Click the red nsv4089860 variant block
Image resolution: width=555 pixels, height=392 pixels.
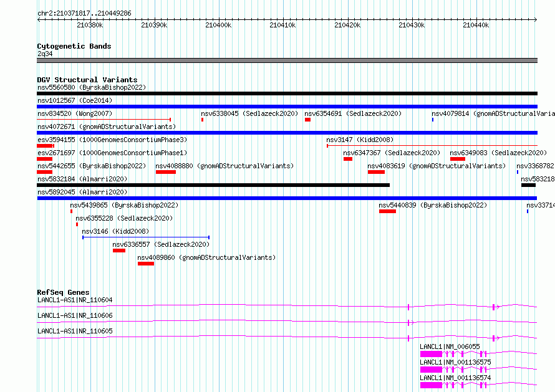[x=146, y=264]
